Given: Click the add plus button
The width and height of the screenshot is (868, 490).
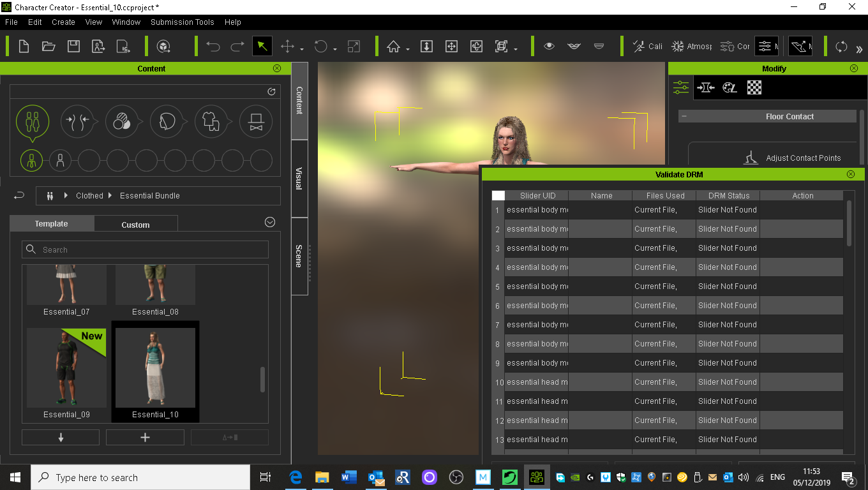Looking at the screenshot, I should click(x=145, y=437).
